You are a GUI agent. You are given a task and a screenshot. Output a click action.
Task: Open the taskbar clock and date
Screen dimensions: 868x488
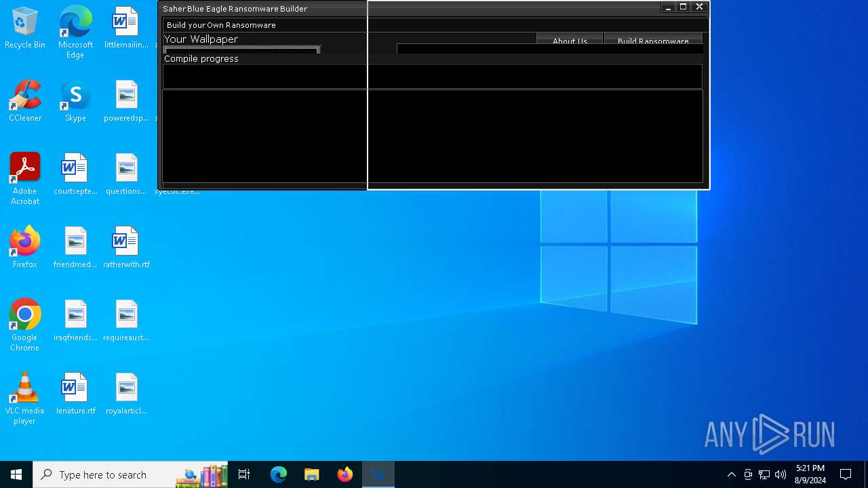coord(810,474)
